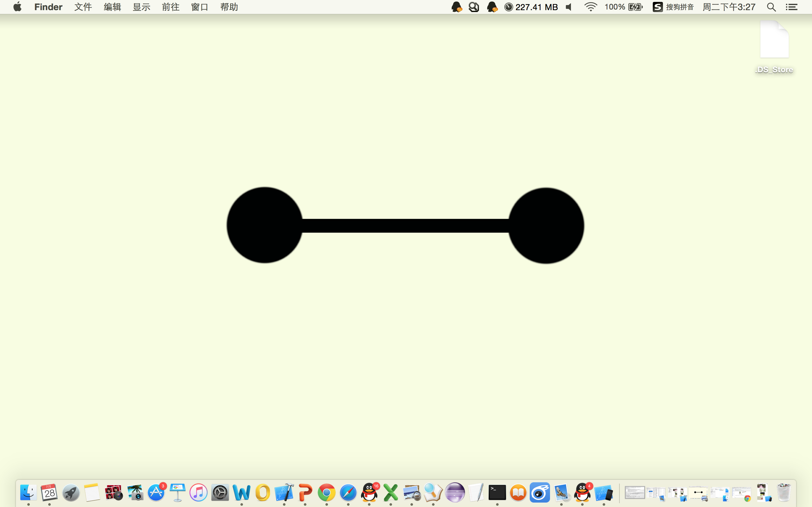Viewport: 812px width, 507px height.
Task: Open the 文件 menu in menu bar
Action: pos(83,7)
